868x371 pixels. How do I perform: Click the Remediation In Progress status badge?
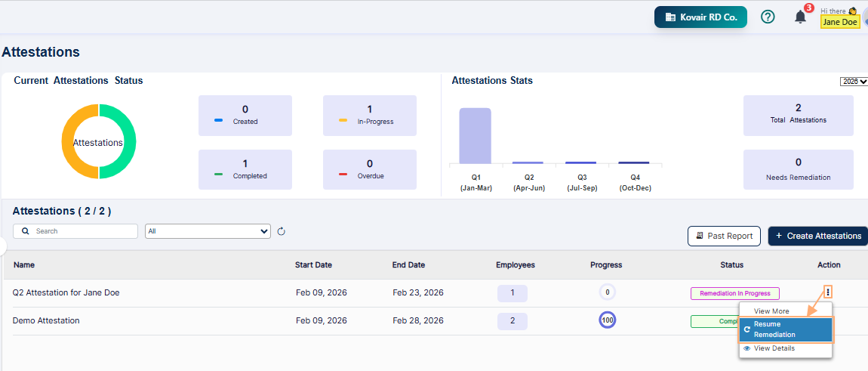734,293
